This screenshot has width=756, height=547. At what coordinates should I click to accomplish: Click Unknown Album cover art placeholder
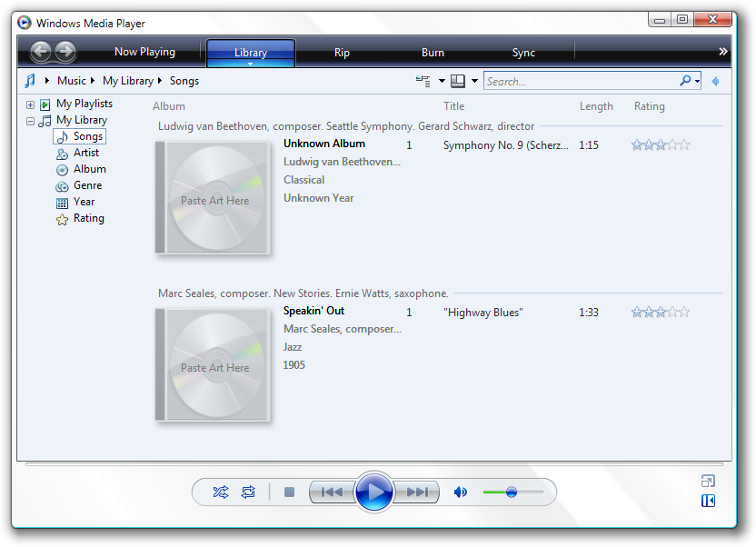pyautogui.click(x=213, y=197)
